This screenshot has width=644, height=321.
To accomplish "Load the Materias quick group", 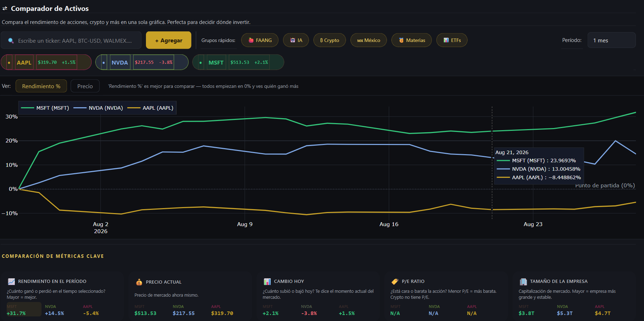I will (x=412, y=40).
